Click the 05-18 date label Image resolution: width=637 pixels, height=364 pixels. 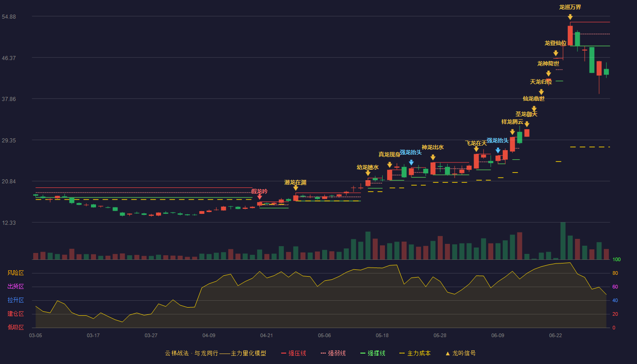382,335
